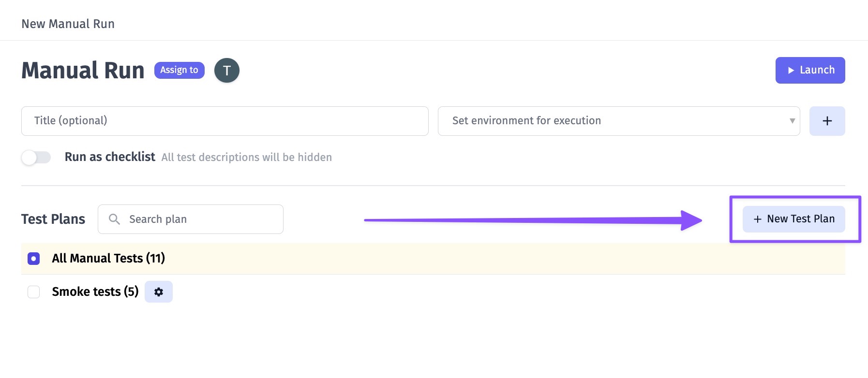Enable the Run as checklist switch
This screenshot has width=868, height=378.
[36, 158]
